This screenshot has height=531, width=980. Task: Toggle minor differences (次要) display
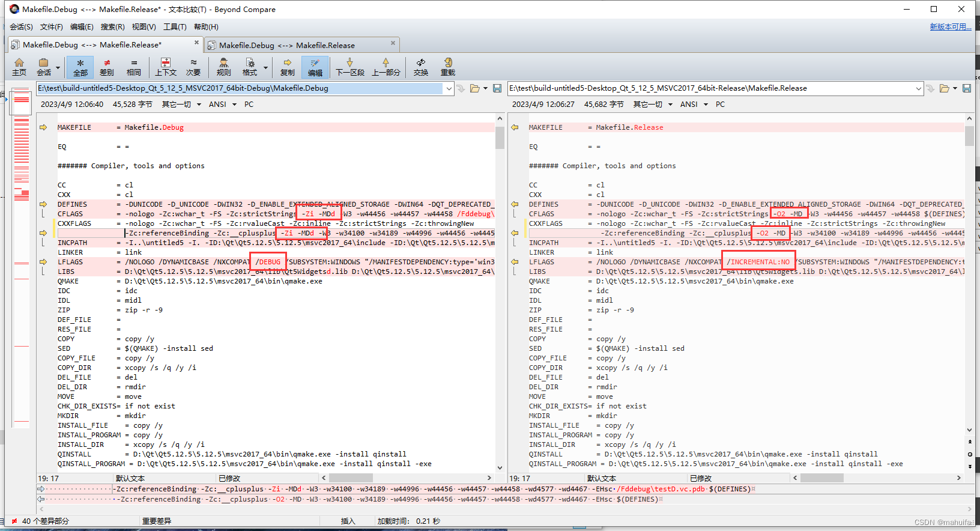coord(193,67)
